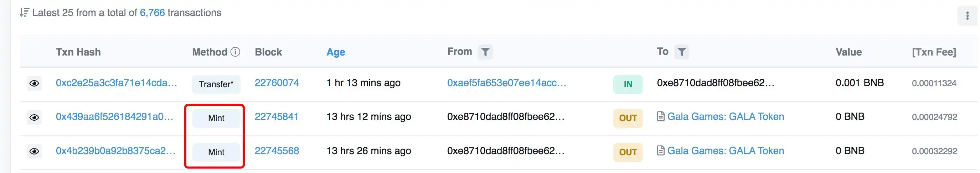980x173 pixels.
Task: Open block 22745568
Action: (277, 151)
